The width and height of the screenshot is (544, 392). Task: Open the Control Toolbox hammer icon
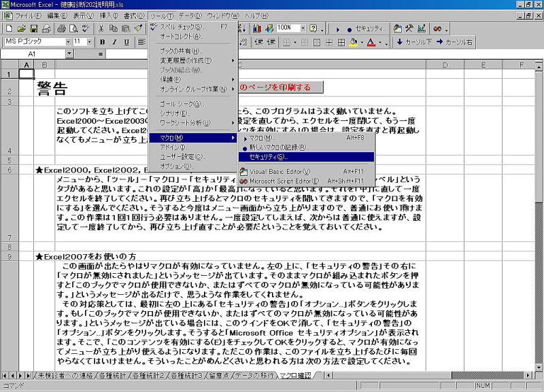[x=409, y=29]
